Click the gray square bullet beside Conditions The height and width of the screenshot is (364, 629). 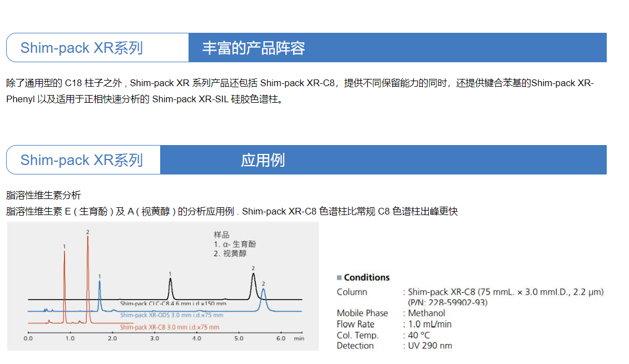pyautogui.click(x=339, y=278)
